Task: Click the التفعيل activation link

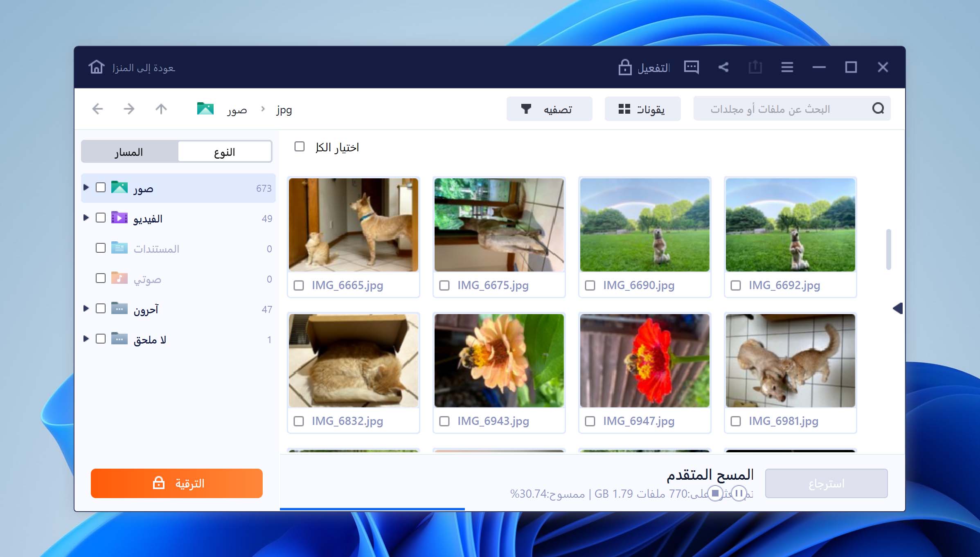Action: (653, 67)
